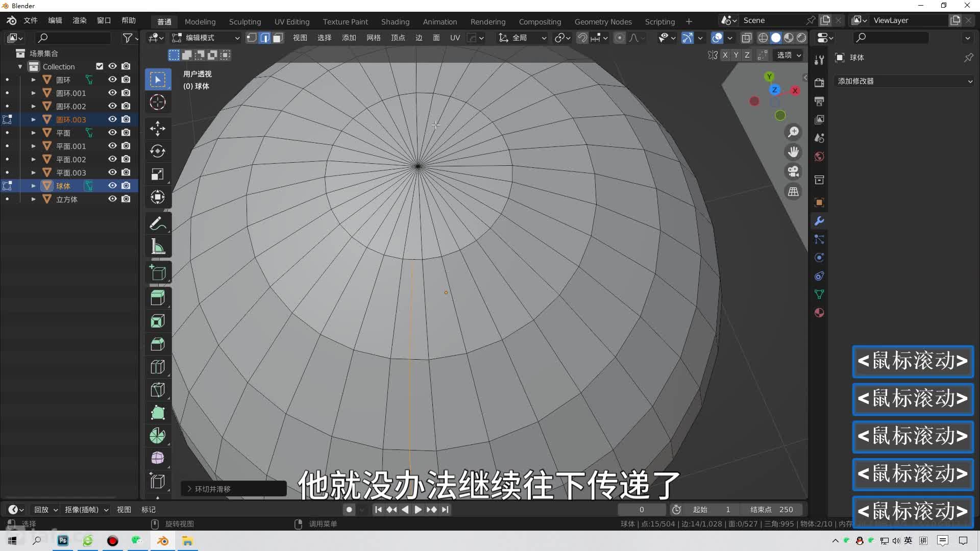980x551 pixels.
Task: Open the Material properties tab
Action: tap(819, 313)
